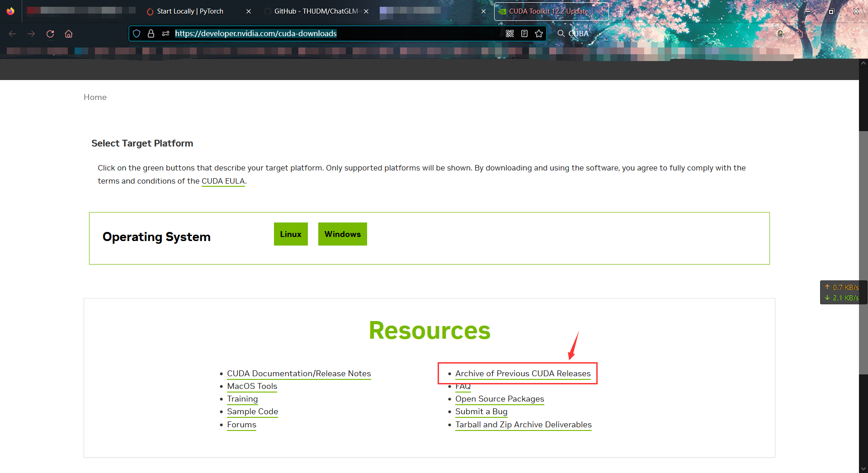Reload the current page
The image size is (868, 473).
coord(50,33)
